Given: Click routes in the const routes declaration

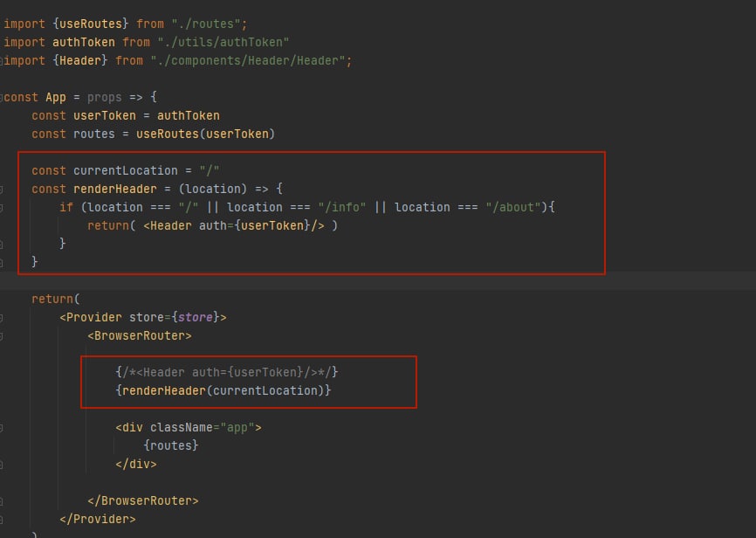Looking at the screenshot, I should tap(94, 134).
